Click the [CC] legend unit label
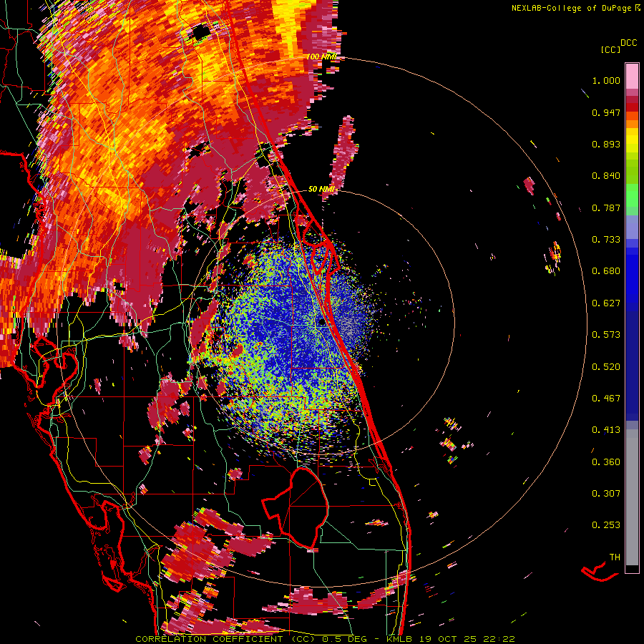Viewport: 644px width, 644px height. pyautogui.click(x=610, y=49)
